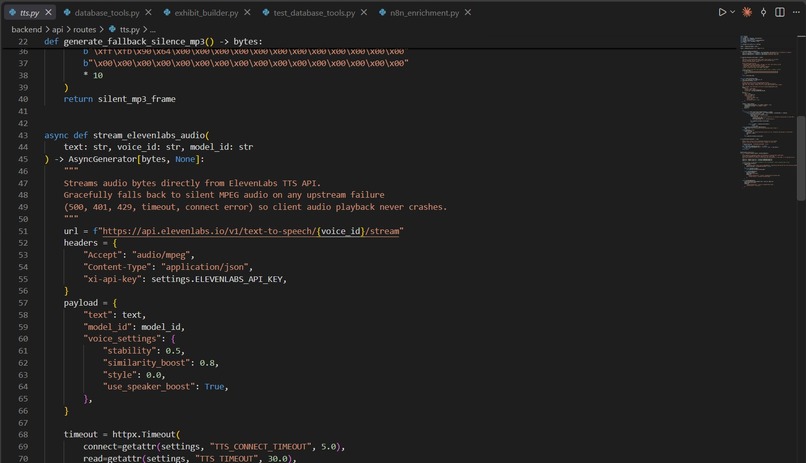Click 'payload = {' line

click(90, 303)
